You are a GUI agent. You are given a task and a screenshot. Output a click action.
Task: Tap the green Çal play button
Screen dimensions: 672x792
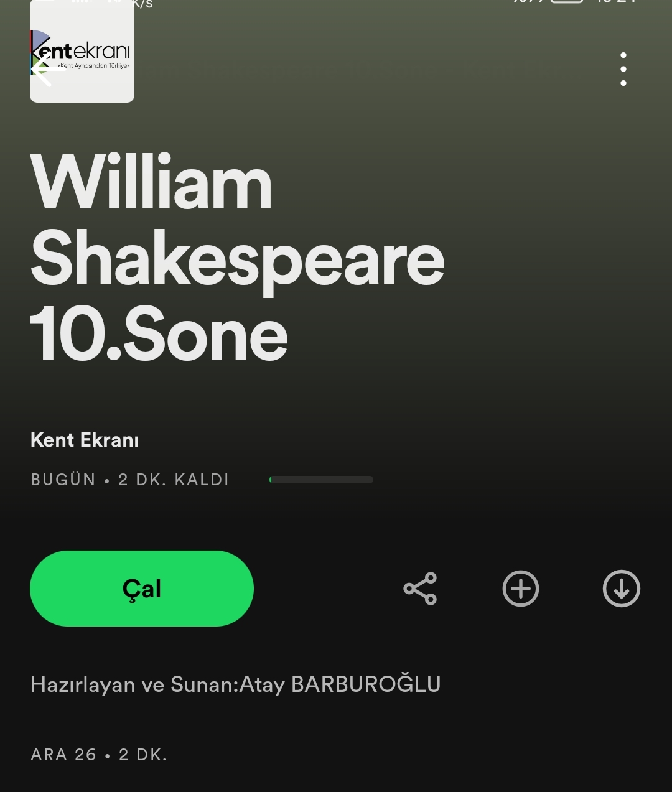[142, 589]
